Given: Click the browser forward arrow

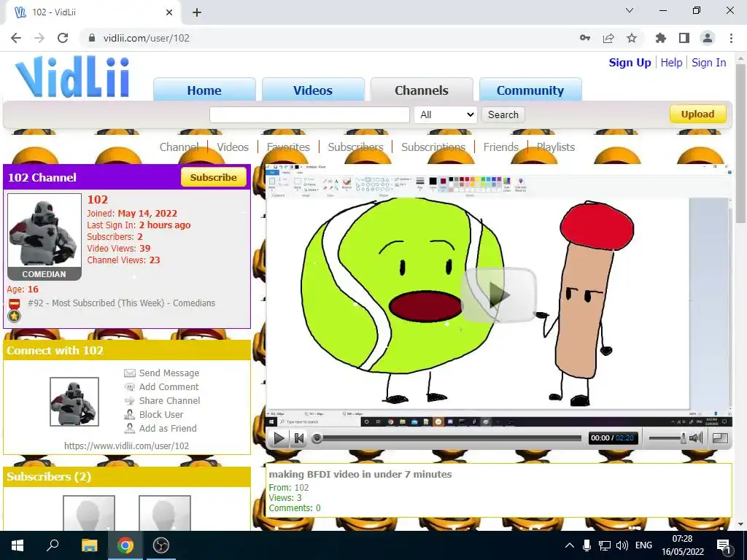Looking at the screenshot, I should click(x=39, y=38).
